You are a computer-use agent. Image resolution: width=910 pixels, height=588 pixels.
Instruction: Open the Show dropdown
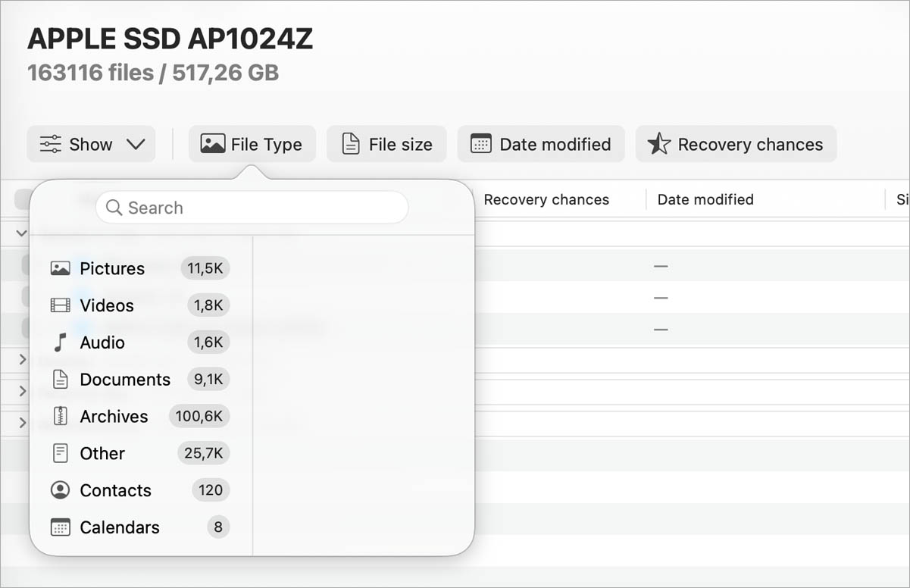[x=91, y=143]
